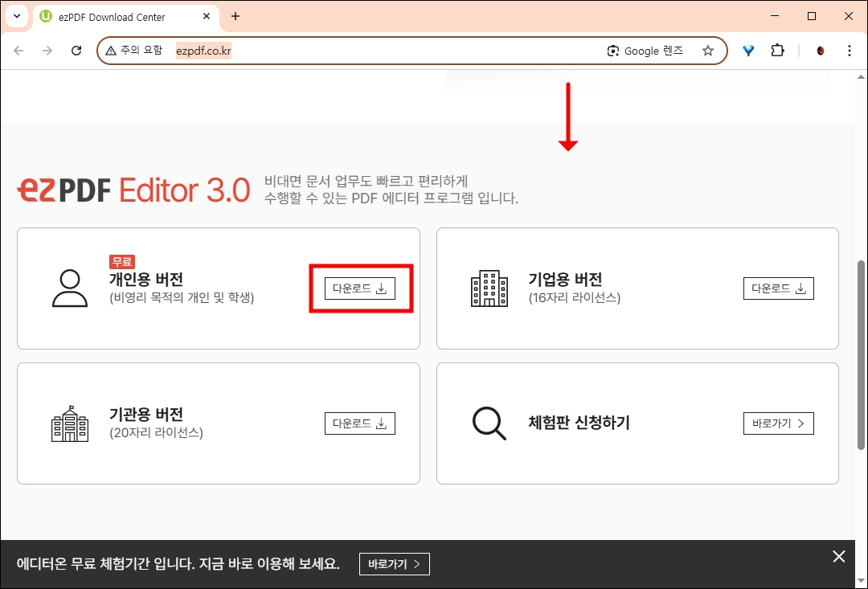
Task: Click the browser profile avatar icon
Action: coord(821,50)
